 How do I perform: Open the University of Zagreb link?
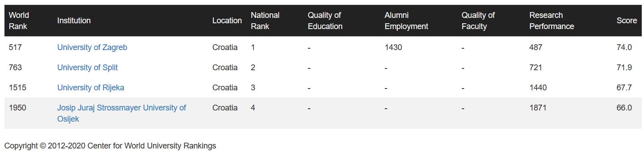(x=92, y=47)
